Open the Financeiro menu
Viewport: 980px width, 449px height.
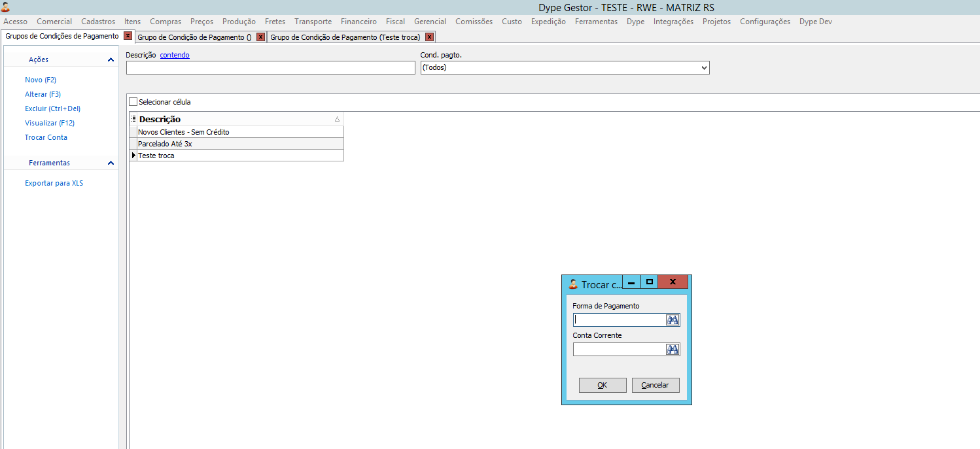pyautogui.click(x=359, y=22)
